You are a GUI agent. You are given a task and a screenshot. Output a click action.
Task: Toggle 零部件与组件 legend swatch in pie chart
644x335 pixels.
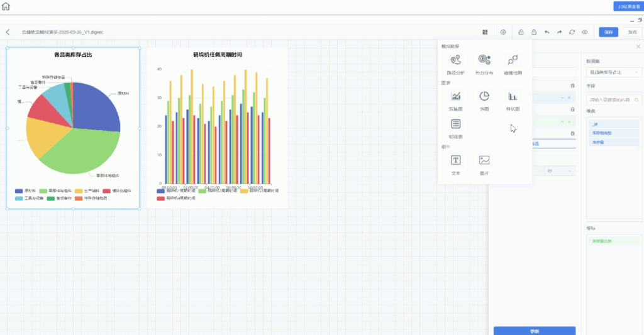(x=43, y=191)
